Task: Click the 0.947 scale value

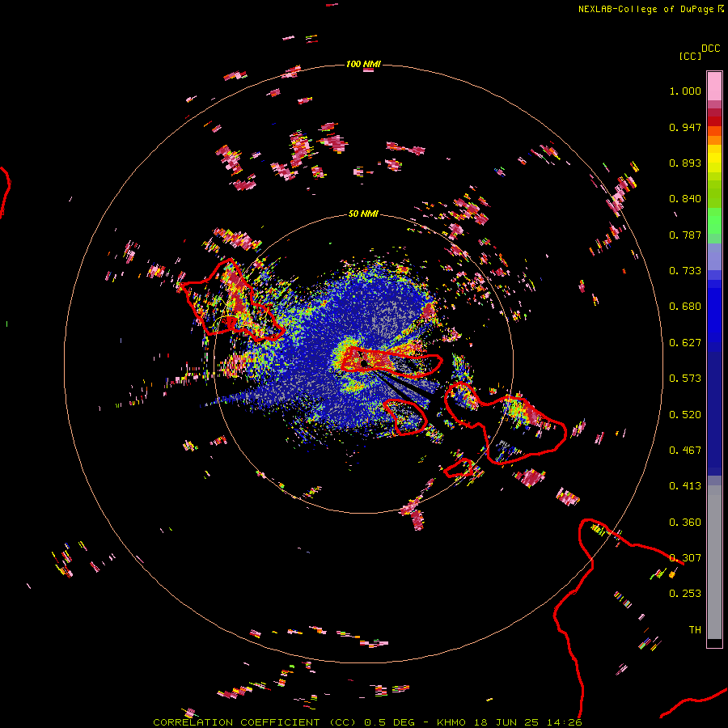Action: pyautogui.click(x=685, y=127)
